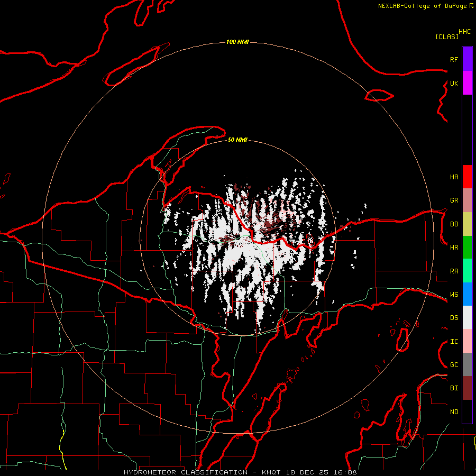476x476 pixels.
Task: Click the GR legend label
Action: click(x=454, y=200)
